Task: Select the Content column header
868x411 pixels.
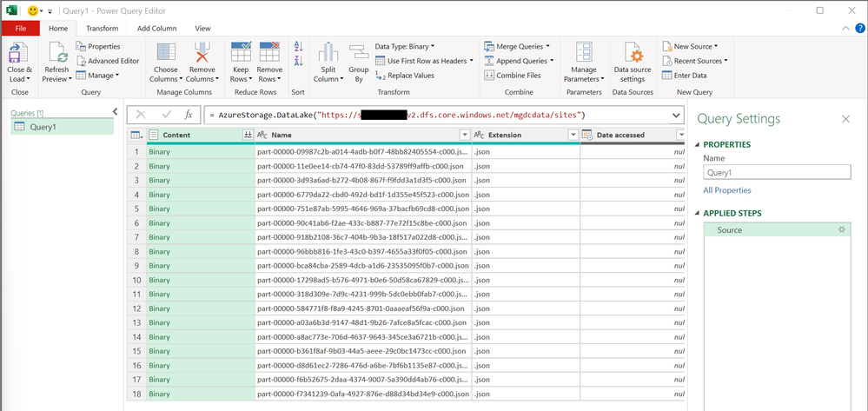Action: tap(201, 135)
